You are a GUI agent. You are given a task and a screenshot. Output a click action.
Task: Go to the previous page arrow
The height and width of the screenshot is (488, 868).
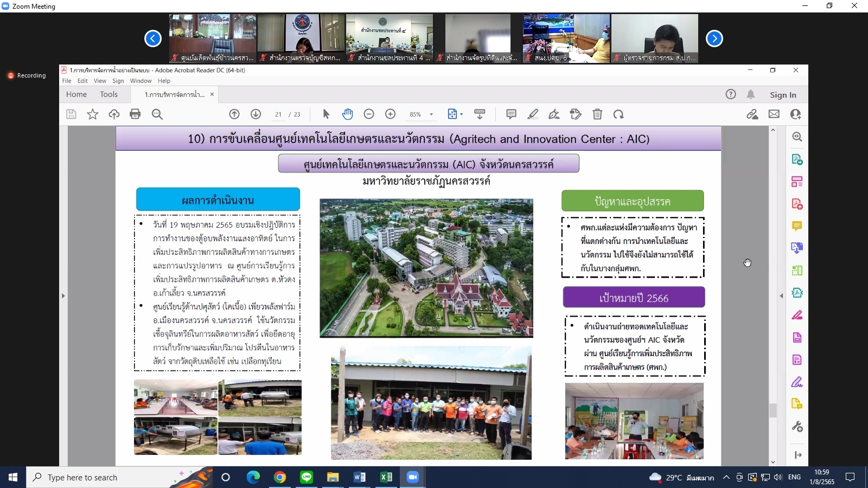point(234,114)
